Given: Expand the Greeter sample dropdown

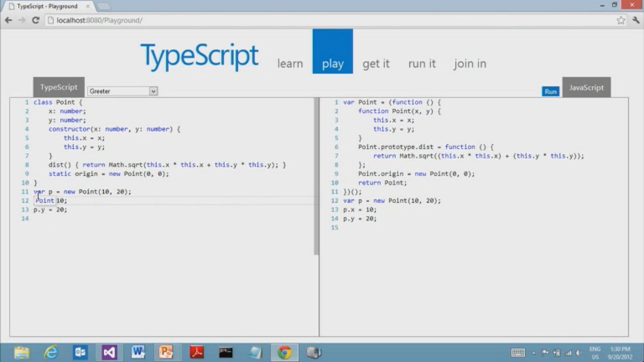Looking at the screenshot, I should [x=122, y=91].
